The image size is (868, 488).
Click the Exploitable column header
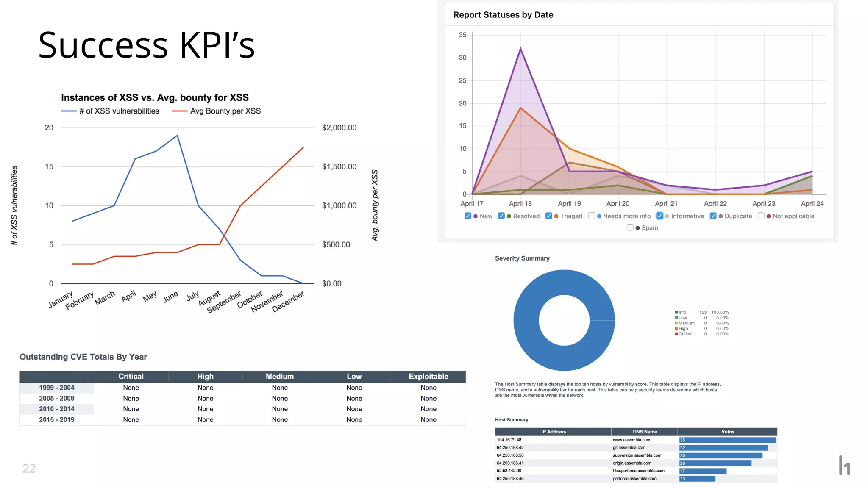tap(428, 377)
